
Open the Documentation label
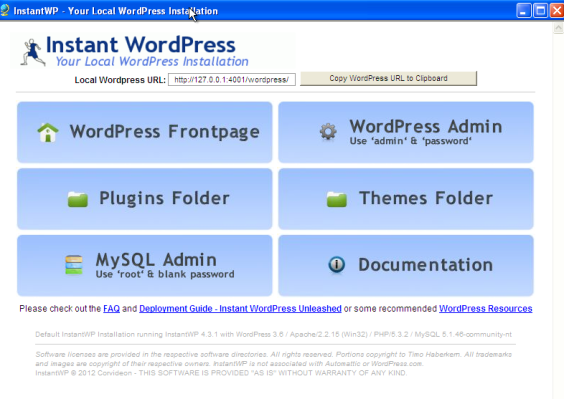[x=426, y=265]
